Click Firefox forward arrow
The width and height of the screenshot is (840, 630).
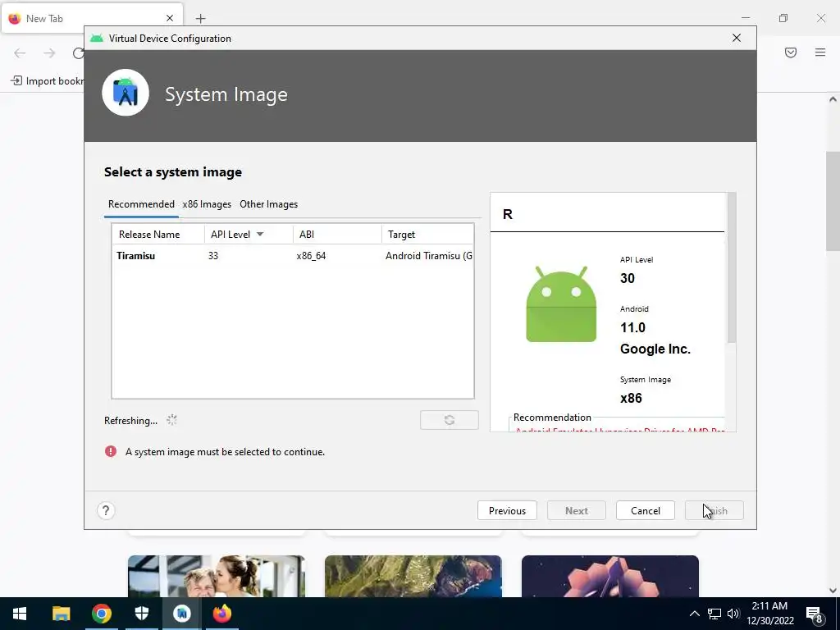[49, 53]
